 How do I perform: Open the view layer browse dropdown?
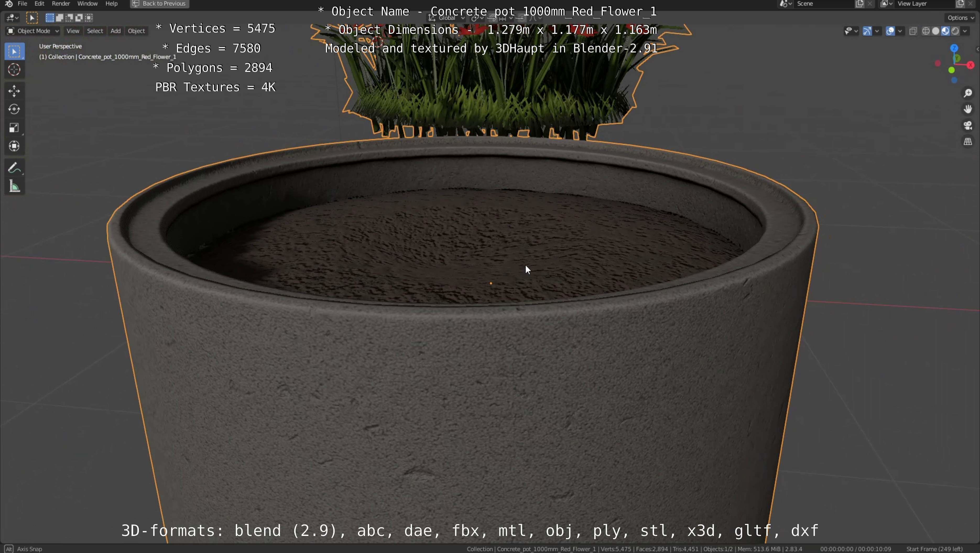(x=886, y=4)
